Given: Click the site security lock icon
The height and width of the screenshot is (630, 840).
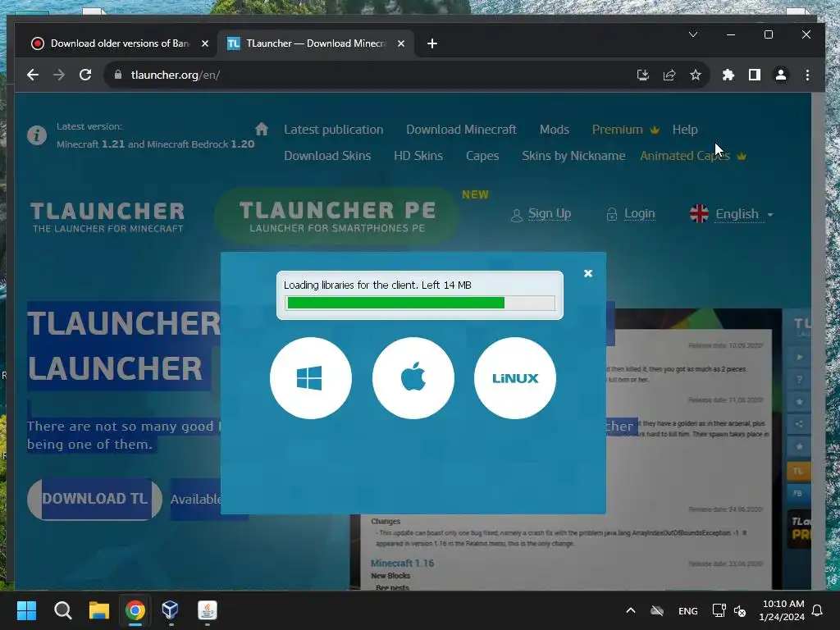Looking at the screenshot, I should [118, 75].
